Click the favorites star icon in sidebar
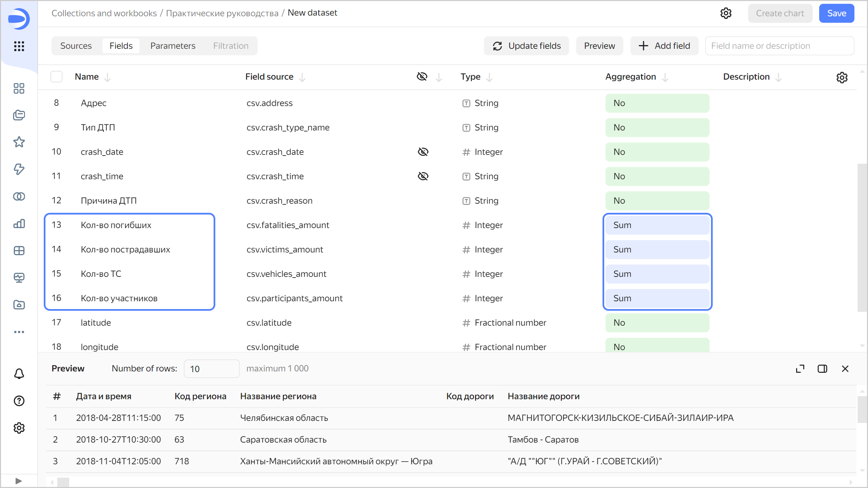This screenshot has height=488, width=868. click(19, 142)
